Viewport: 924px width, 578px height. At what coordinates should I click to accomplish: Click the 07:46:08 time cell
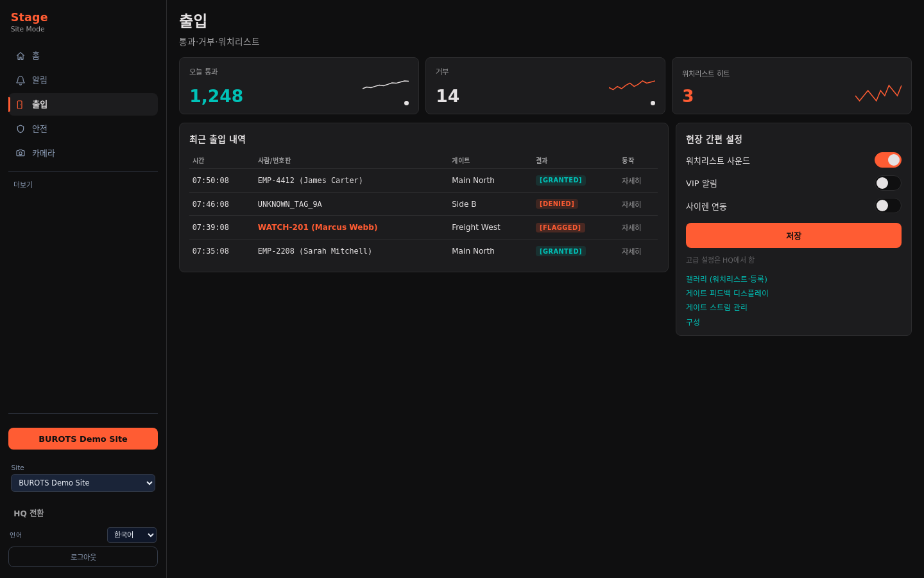pyautogui.click(x=210, y=204)
